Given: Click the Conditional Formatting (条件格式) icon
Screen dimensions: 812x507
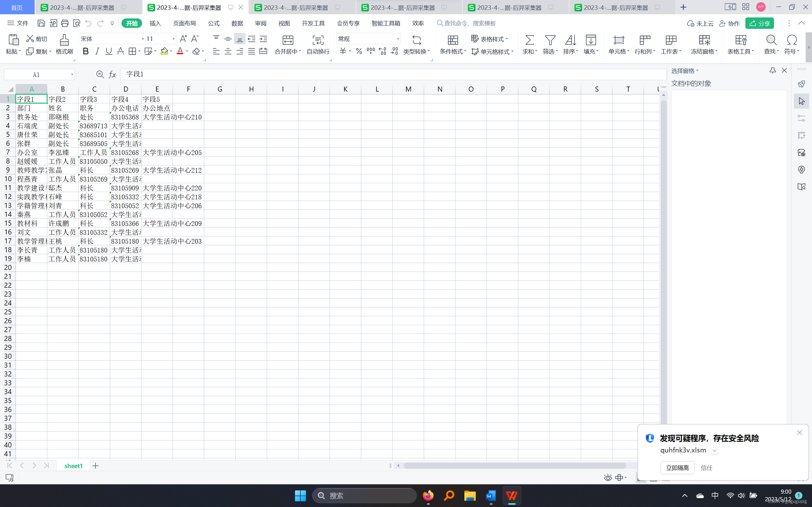Looking at the screenshot, I should (453, 40).
